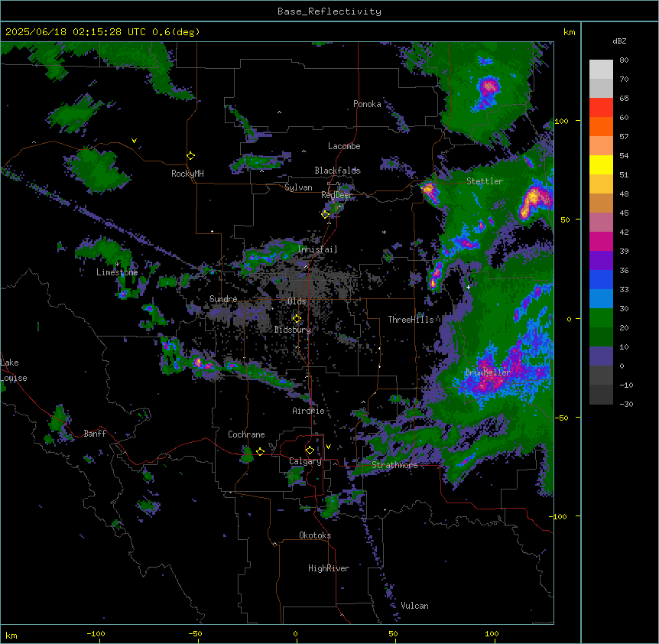Click the yellow diamond marker between Olds and Didsbury

coord(297,319)
